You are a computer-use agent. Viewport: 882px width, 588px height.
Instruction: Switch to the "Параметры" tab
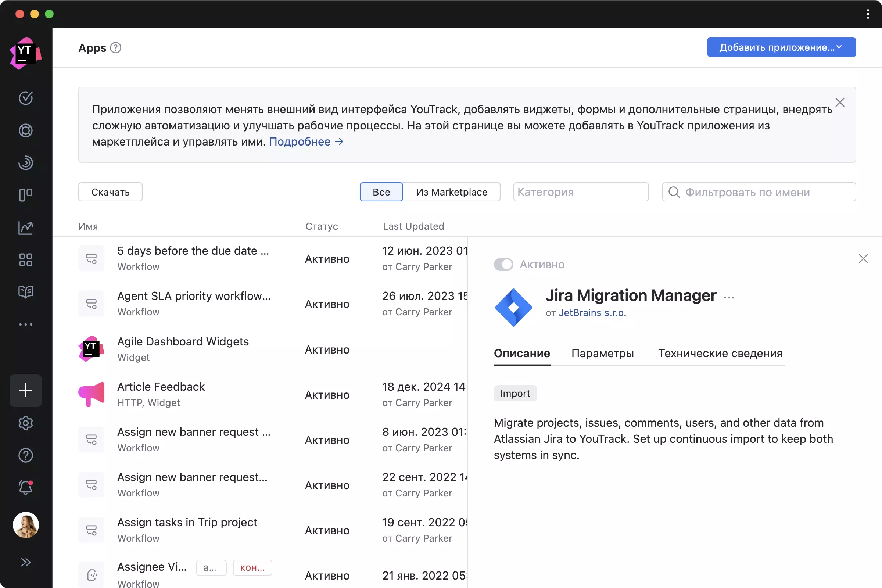point(602,353)
